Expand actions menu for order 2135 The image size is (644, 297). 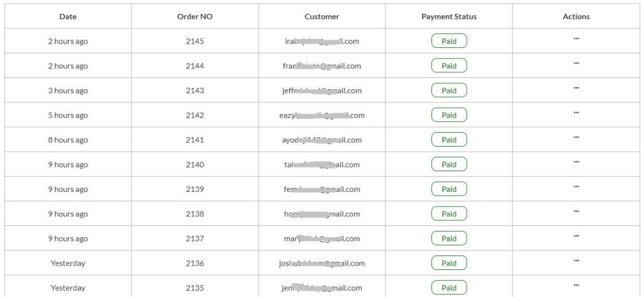[576, 285]
